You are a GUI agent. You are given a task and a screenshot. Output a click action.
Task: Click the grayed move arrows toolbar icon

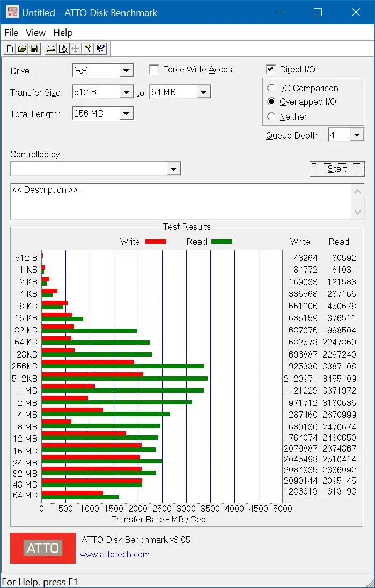(75, 48)
